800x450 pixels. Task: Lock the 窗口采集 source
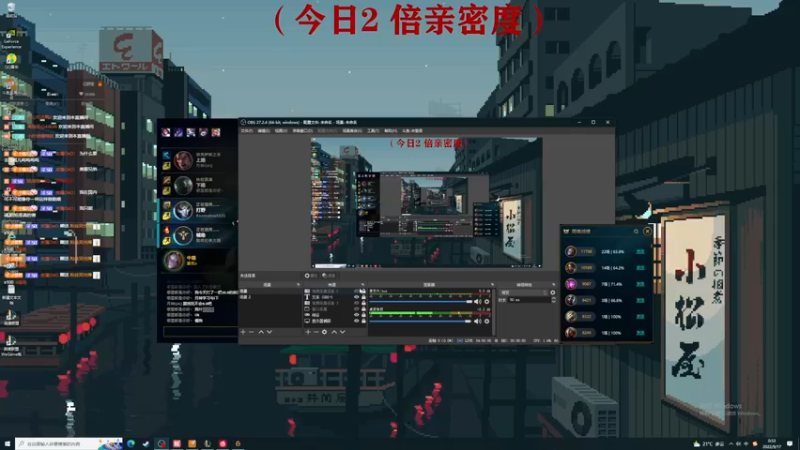(x=363, y=309)
